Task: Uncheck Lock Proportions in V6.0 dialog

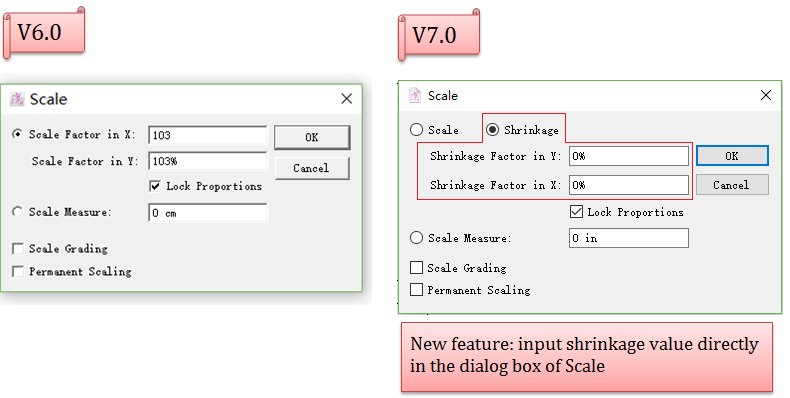Action: click(155, 186)
